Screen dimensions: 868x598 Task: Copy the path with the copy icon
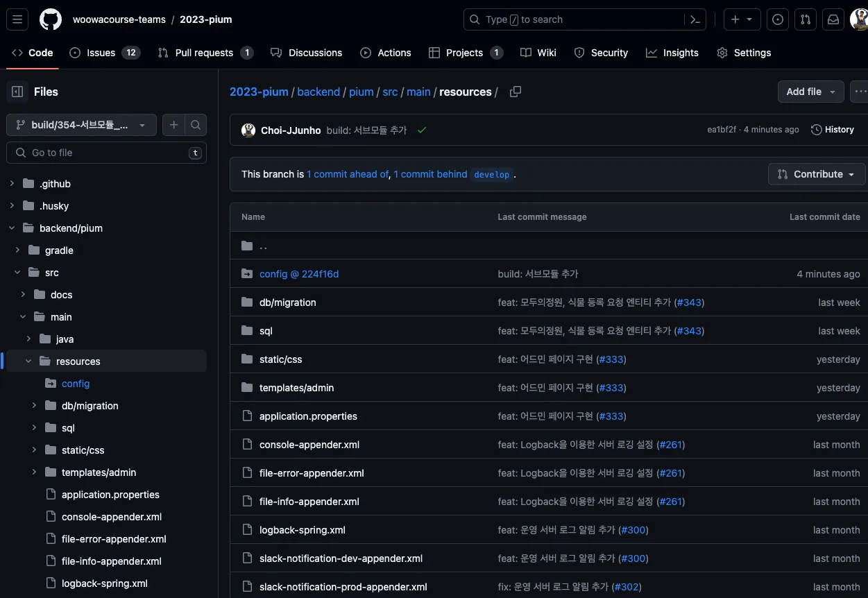515,92
